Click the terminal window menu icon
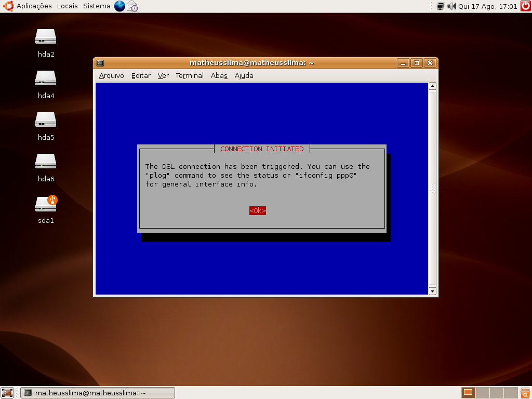This screenshot has height=399, width=532. pos(100,63)
